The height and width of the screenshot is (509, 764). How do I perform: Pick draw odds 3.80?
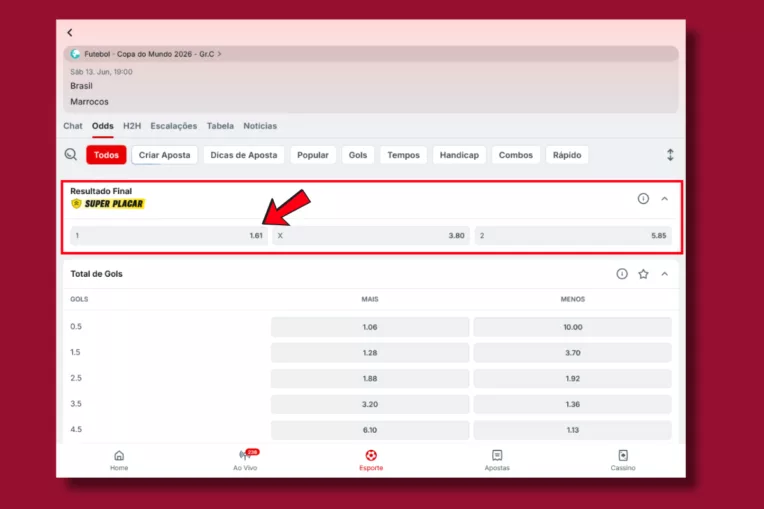371,236
